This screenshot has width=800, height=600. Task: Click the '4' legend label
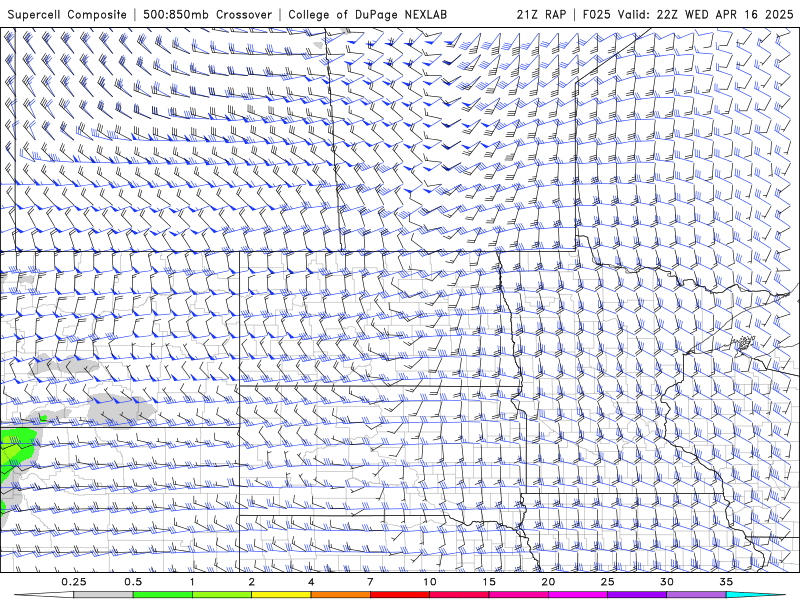point(311,582)
